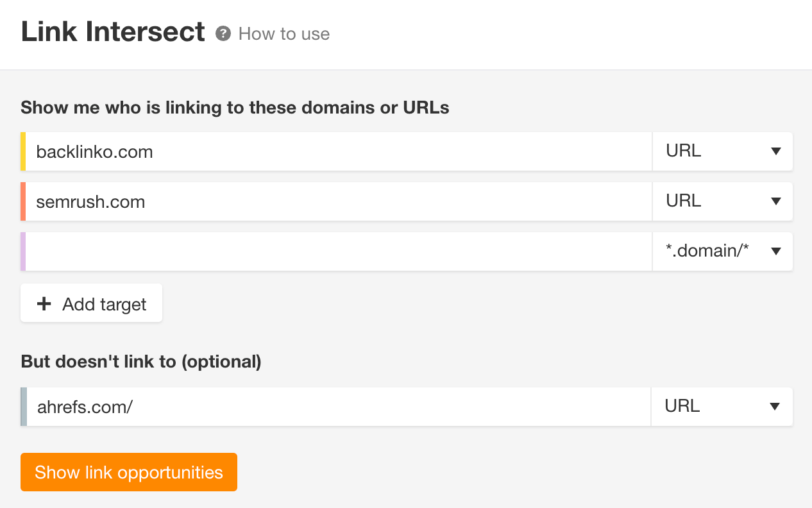Click the orange marker beside semrush.com
This screenshot has height=508, width=812.
pos(23,201)
